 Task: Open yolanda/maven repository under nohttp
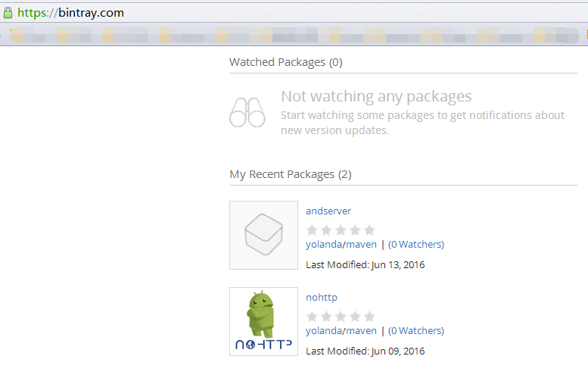point(341,331)
